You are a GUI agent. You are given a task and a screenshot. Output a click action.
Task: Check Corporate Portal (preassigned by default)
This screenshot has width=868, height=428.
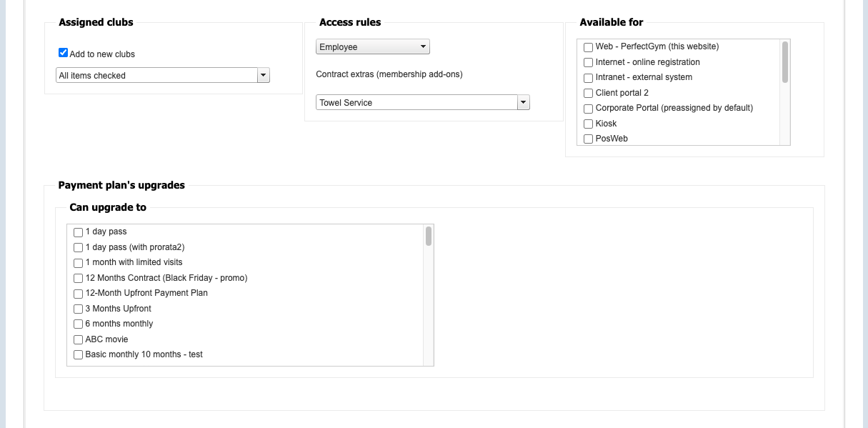[x=588, y=109]
